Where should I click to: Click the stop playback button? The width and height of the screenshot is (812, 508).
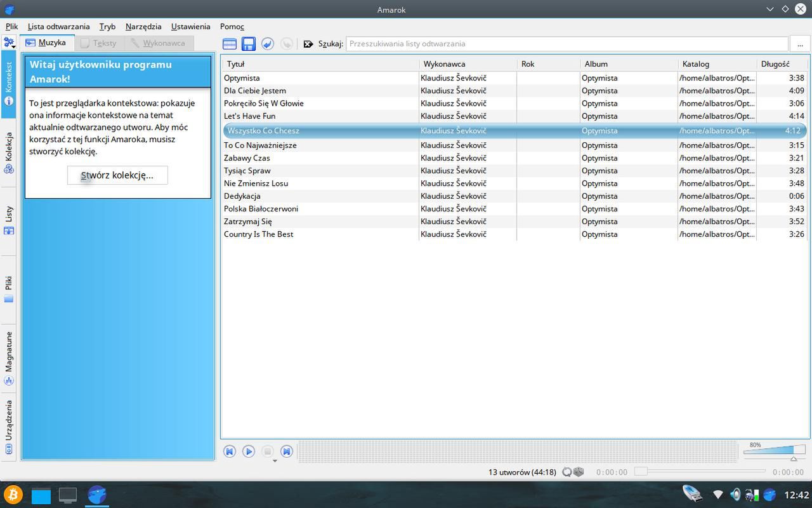point(268,451)
